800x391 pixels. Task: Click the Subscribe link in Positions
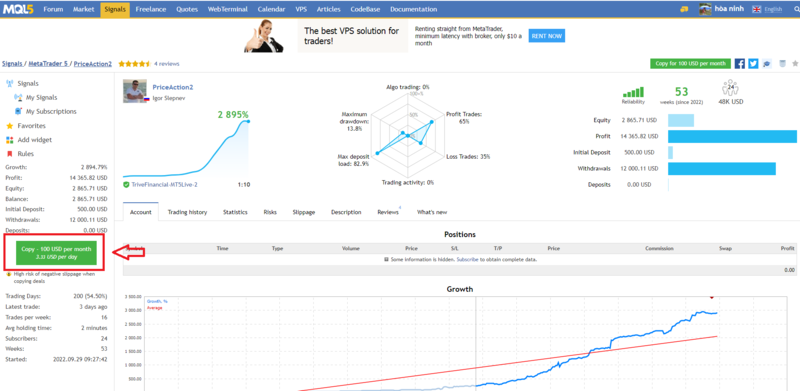[467, 260]
